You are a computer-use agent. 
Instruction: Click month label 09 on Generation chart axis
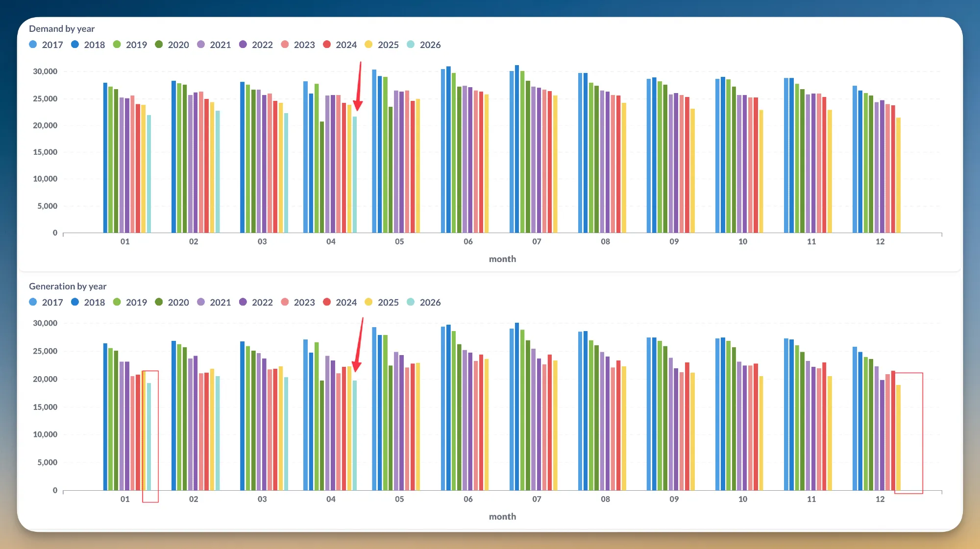pos(674,499)
